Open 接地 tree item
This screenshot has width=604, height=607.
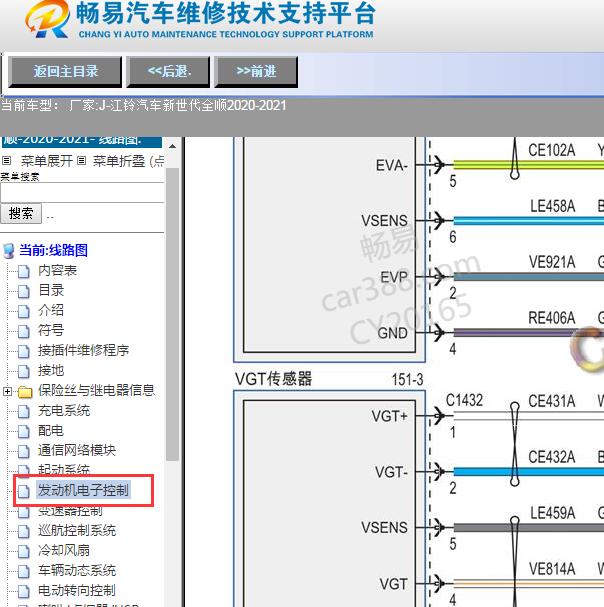pyautogui.click(x=51, y=370)
